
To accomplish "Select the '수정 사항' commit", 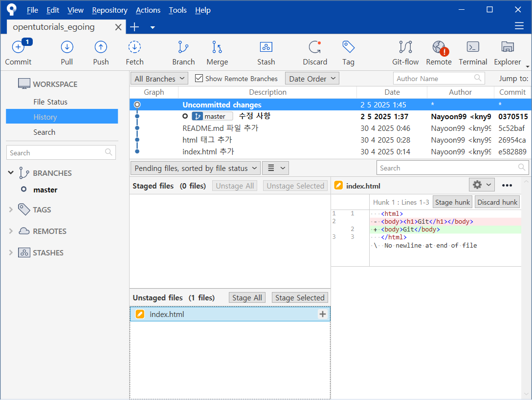I will pos(330,116).
